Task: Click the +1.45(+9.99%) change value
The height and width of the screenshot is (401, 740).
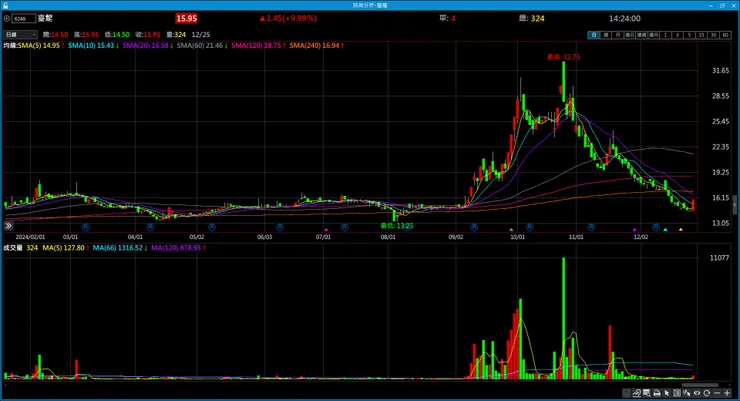Action: pos(288,18)
